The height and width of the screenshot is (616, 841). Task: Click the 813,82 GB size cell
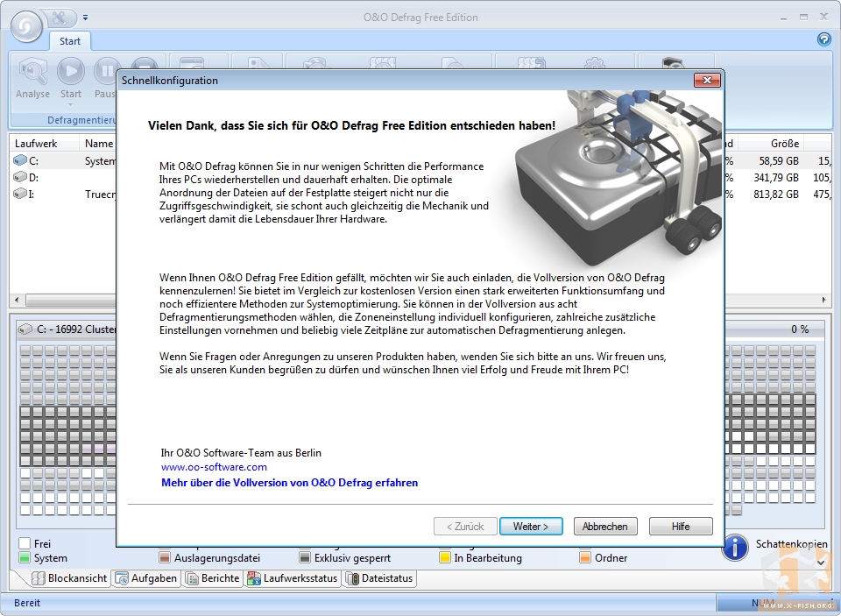(776, 194)
